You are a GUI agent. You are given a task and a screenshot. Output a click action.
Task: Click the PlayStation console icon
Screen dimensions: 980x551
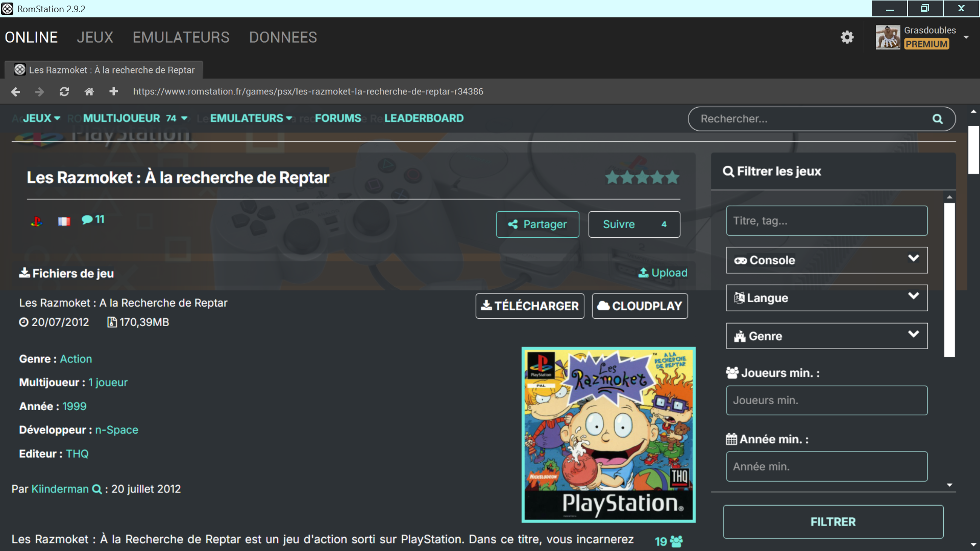[36, 221]
